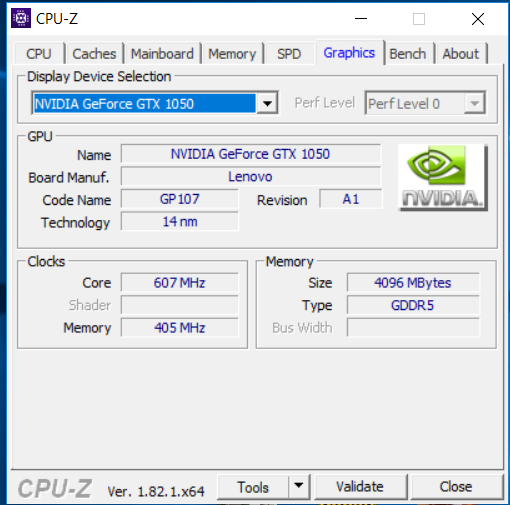This screenshot has width=510, height=505.
Task: Click the A1 revision value
Action: (351, 199)
